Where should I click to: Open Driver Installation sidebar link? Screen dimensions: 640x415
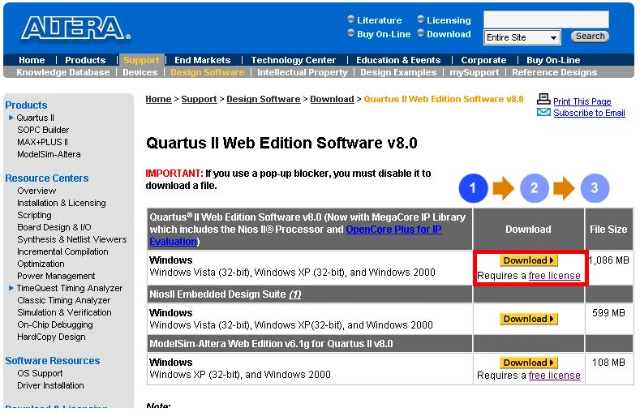51,386
